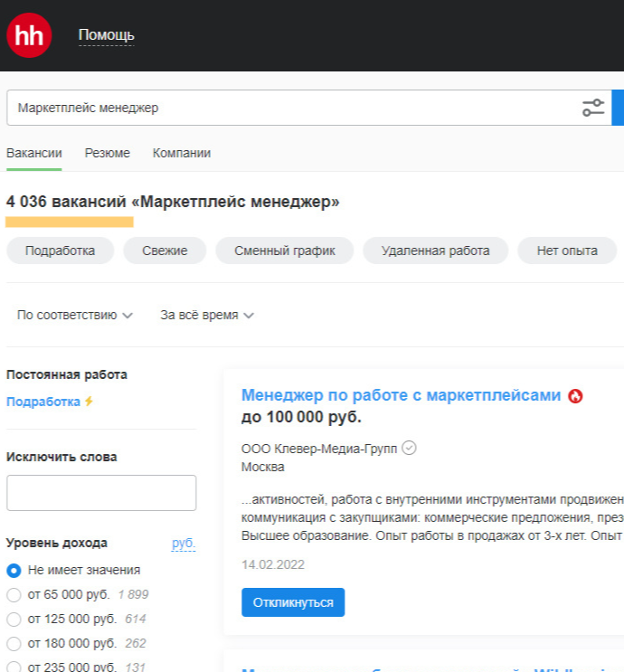Switch to the Компании tab
The width and height of the screenshot is (624, 672).
pyautogui.click(x=182, y=154)
